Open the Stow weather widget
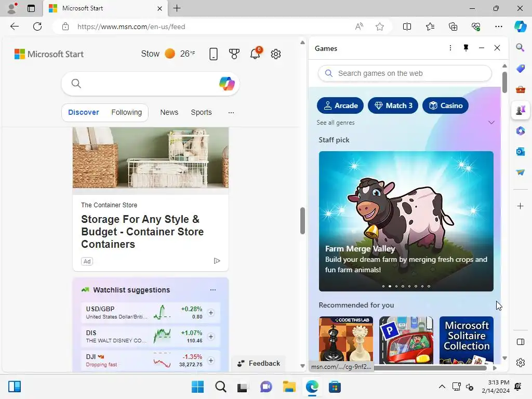The width and height of the screenshot is (532, 399). click(x=168, y=54)
